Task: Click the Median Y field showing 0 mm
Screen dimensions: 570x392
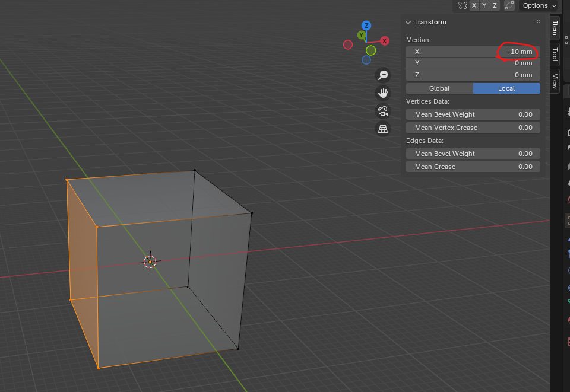Action: point(473,63)
